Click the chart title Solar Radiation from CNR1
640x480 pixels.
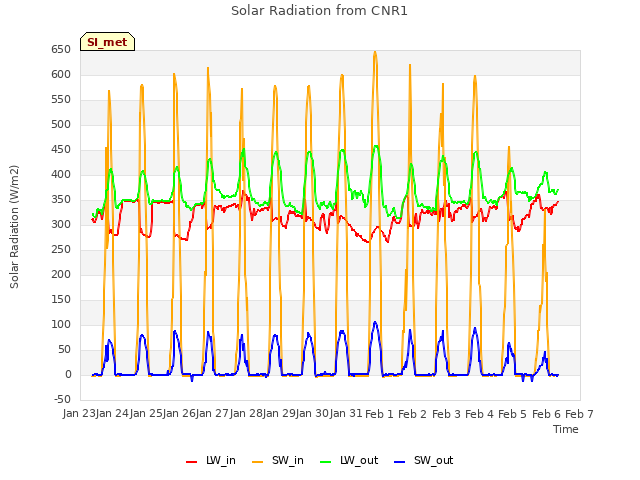319,11
